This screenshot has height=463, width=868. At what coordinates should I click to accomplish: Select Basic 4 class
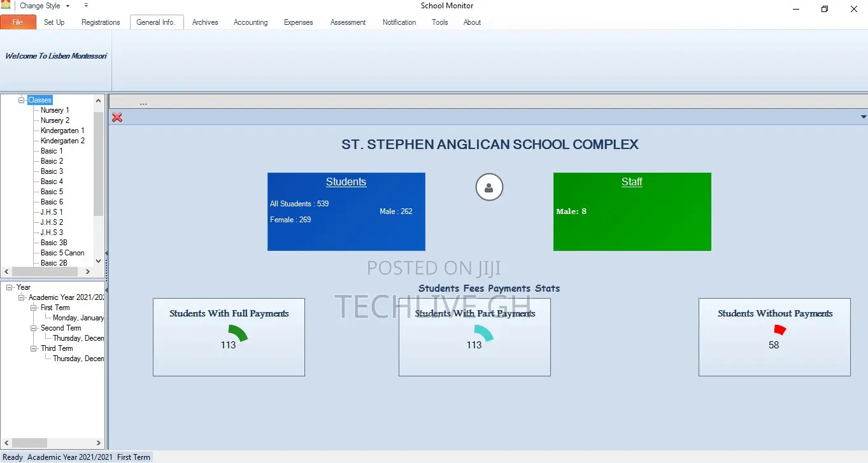click(52, 182)
